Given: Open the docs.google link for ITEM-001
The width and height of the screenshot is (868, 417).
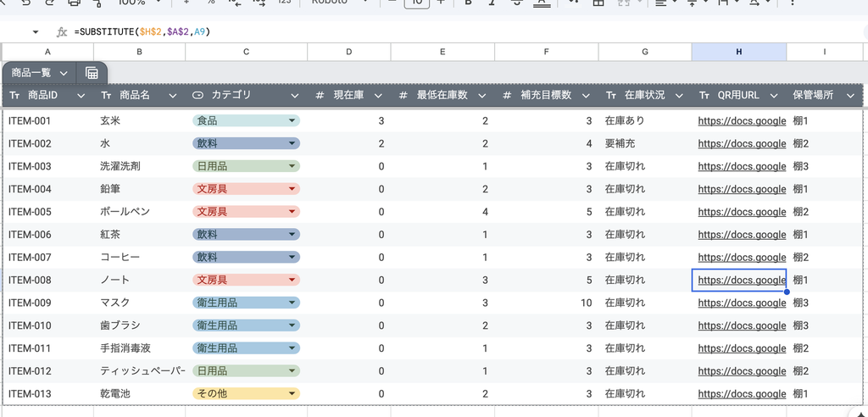Looking at the screenshot, I should tap(742, 120).
